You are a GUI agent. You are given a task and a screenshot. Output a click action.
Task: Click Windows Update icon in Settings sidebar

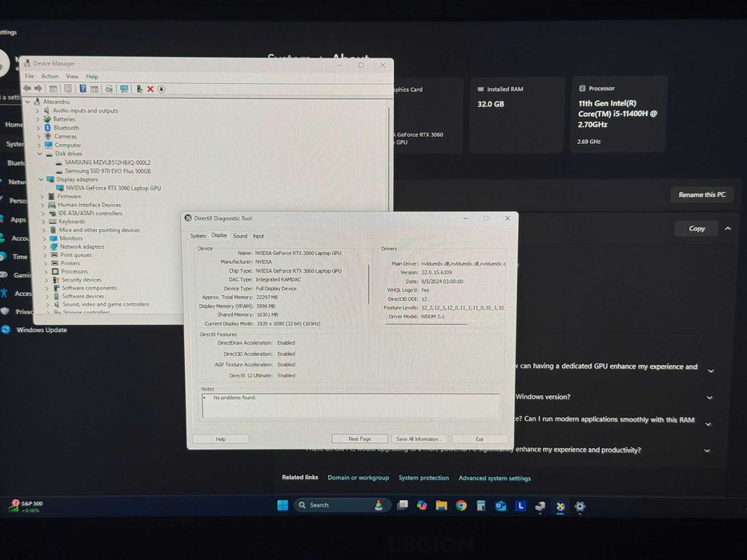[x=6, y=329]
